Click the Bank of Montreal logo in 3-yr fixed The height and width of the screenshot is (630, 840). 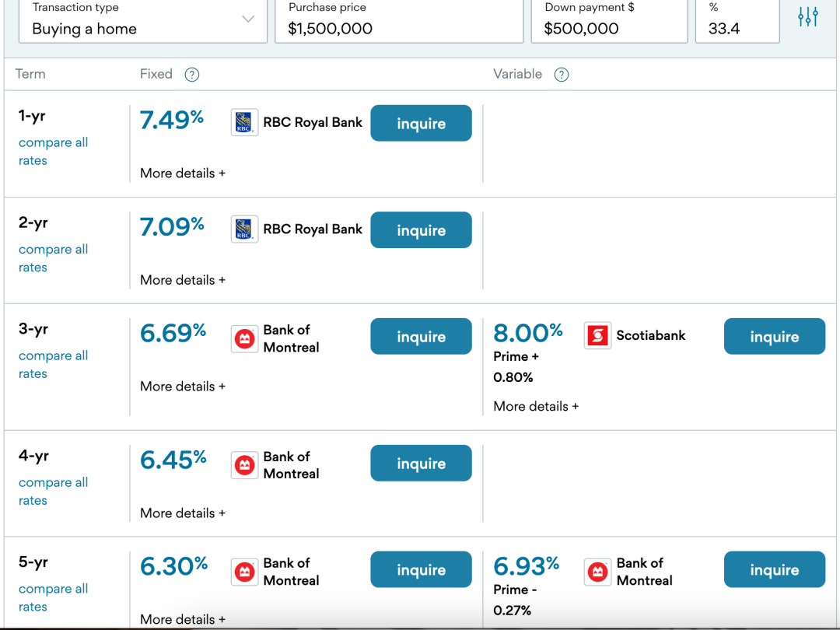coord(244,338)
